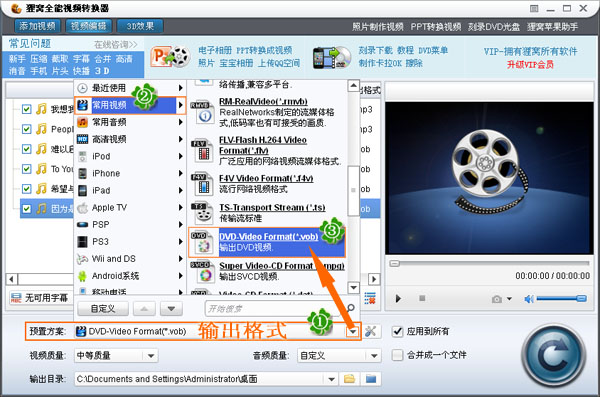
Task: Uncheck the first file row checkbox 我想
Action: (x=26, y=109)
